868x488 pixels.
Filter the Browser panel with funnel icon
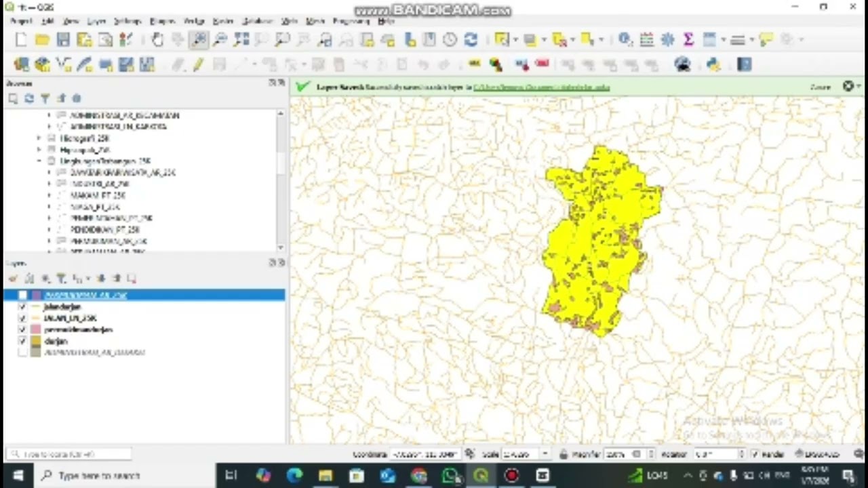point(45,99)
